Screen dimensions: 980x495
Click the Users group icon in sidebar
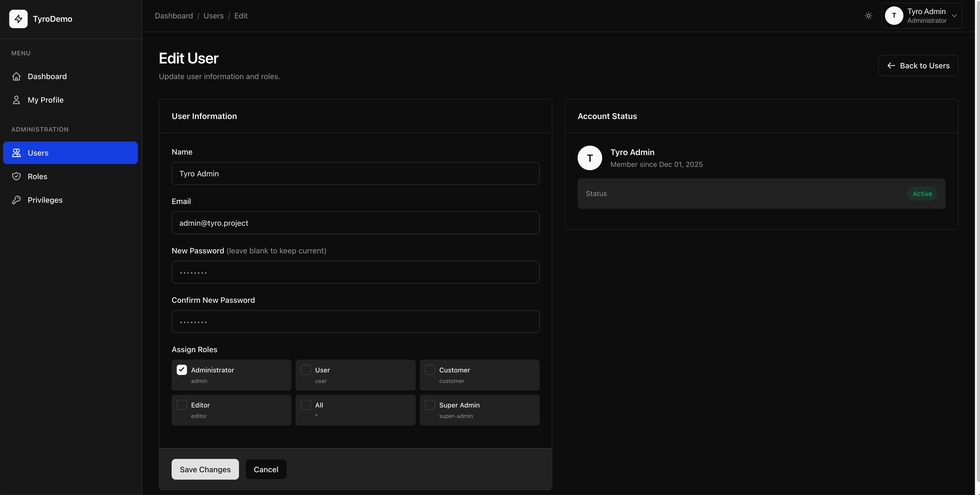(x=16, y=153)
